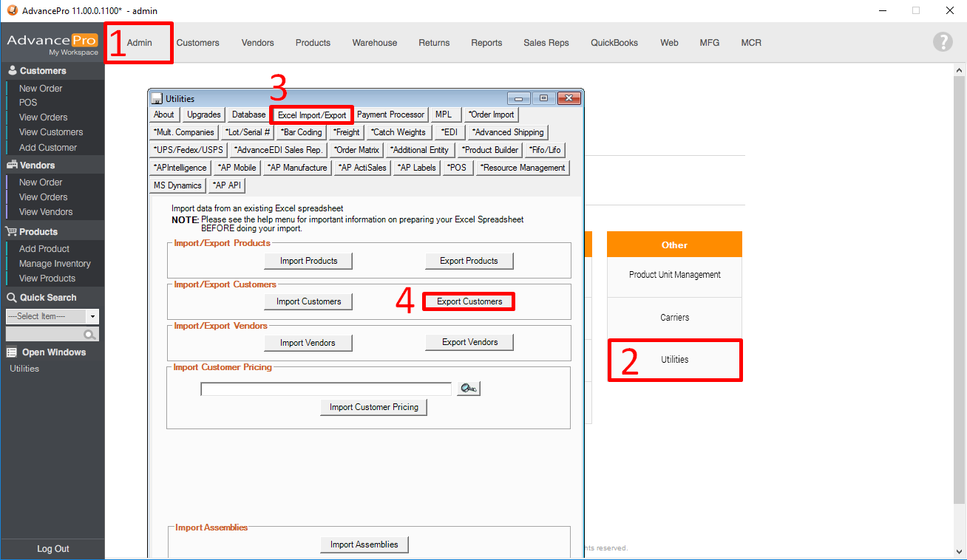The height and width of the screenshot is (560, 967).
Task: Click the Export Customers button
Action: click(x=469, y=301)
